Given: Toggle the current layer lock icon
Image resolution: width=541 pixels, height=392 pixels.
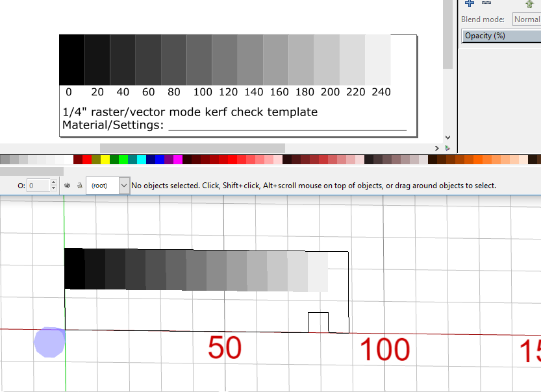Looking at the screenshot, I should click(x=80, y=186).
